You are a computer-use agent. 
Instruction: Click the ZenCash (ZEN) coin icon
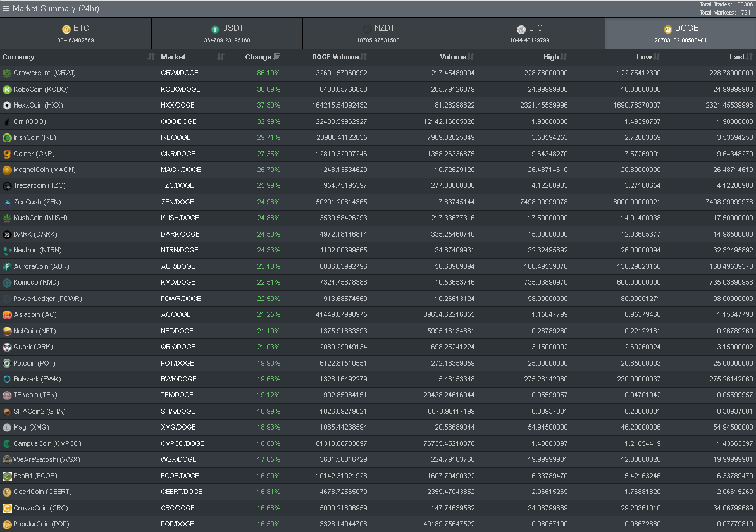coord(7,202)
